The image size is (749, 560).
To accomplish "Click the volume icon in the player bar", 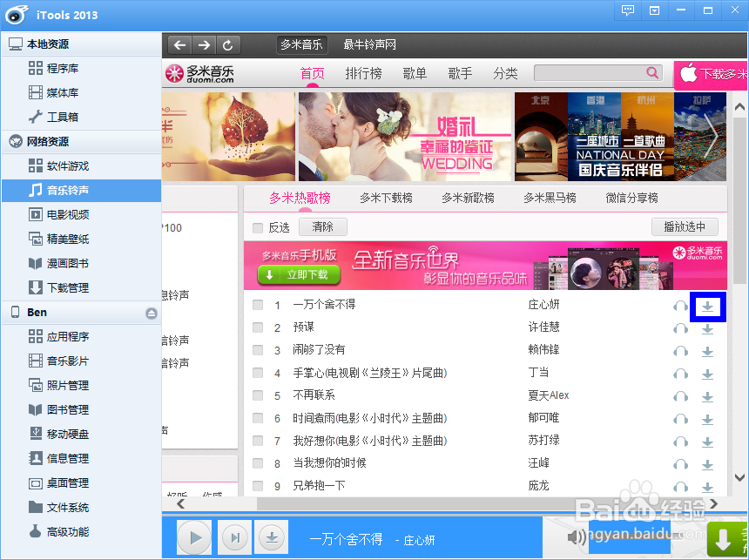I will tap(575, 538).
